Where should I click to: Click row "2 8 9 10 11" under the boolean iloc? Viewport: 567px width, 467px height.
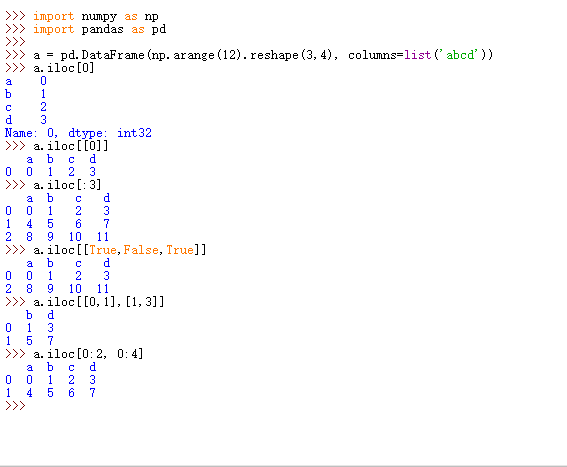pyautogui.click(x=57, y=289)
